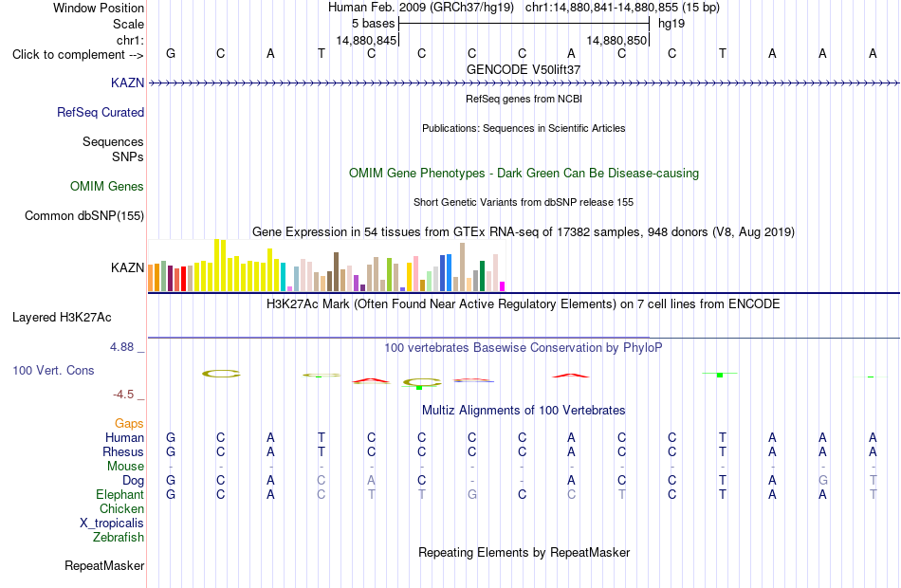Click the first base G in the sequence row

point(171,53)
